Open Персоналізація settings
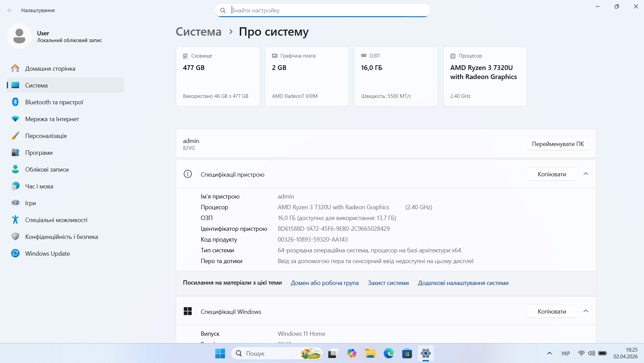 coord(46,136)
